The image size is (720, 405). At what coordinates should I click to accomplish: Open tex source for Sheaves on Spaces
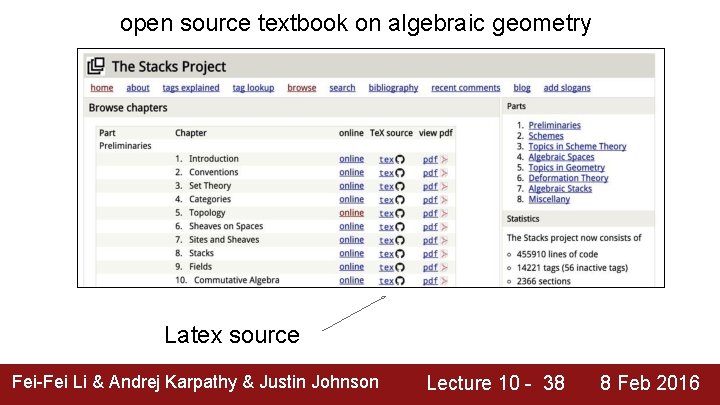tap(386, 227)
